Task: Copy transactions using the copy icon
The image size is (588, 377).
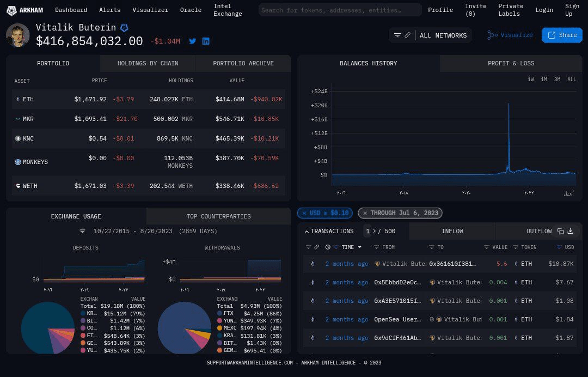Action: (561, 231)
